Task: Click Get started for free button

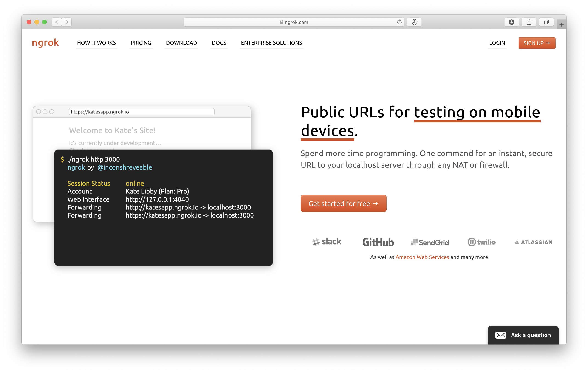Action: pos(344,203)
